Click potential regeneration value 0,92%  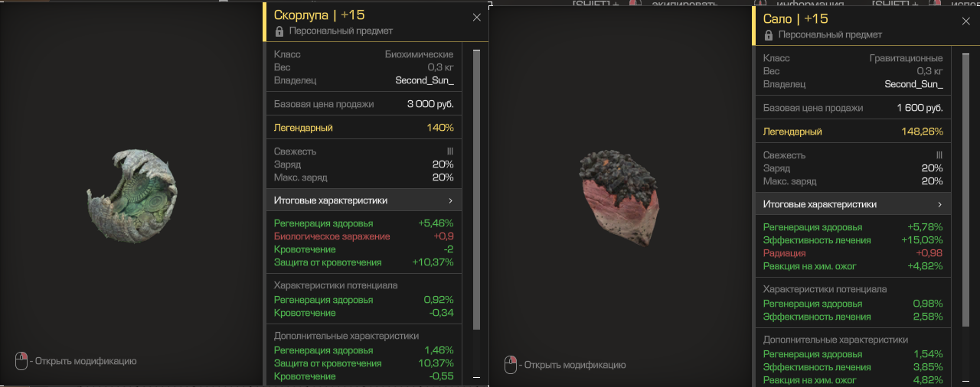(439, 300)
